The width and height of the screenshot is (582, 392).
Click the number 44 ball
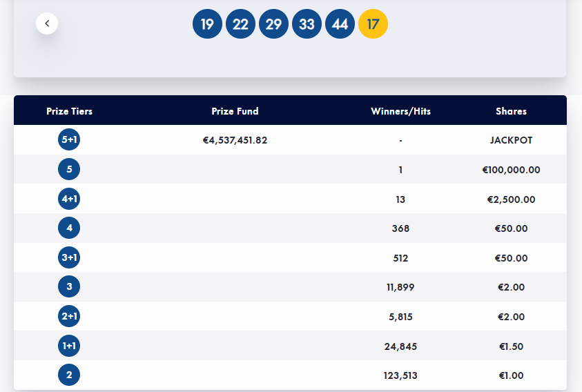(x=340, y=24)
